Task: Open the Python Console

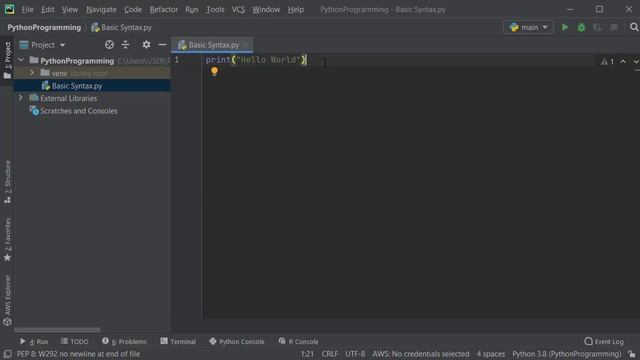Action: click(237, 341)
